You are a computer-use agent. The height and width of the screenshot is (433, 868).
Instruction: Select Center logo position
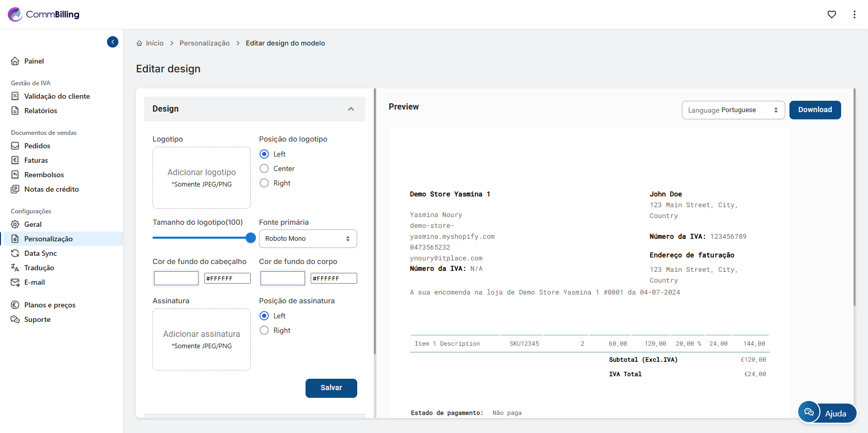[x=264, y=168]
